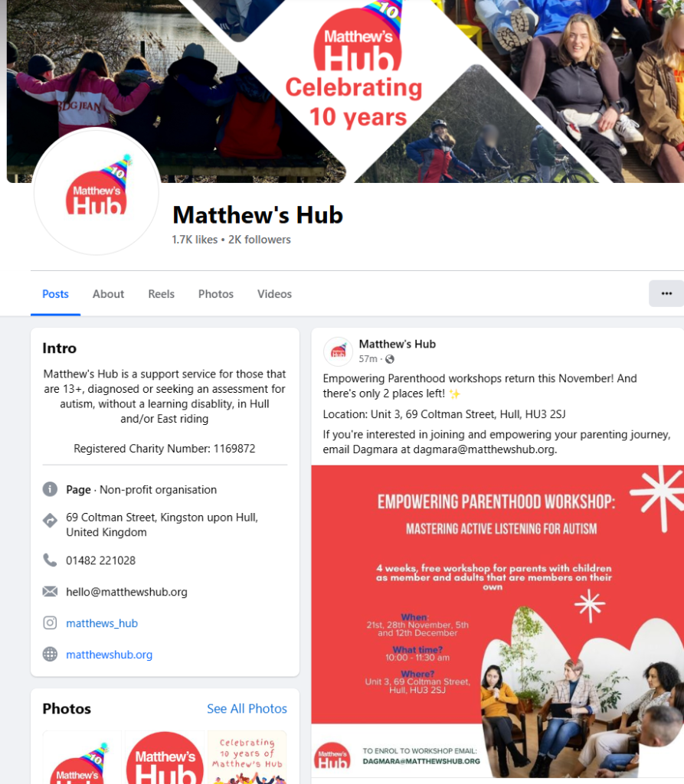The image size is (684, 784).
Task: Open the Celebrating 10 years photo thumbnail
Action: point(247,757)
